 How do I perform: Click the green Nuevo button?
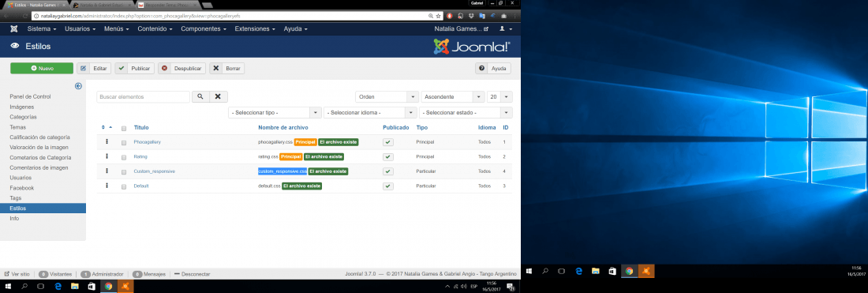(42, 68)
